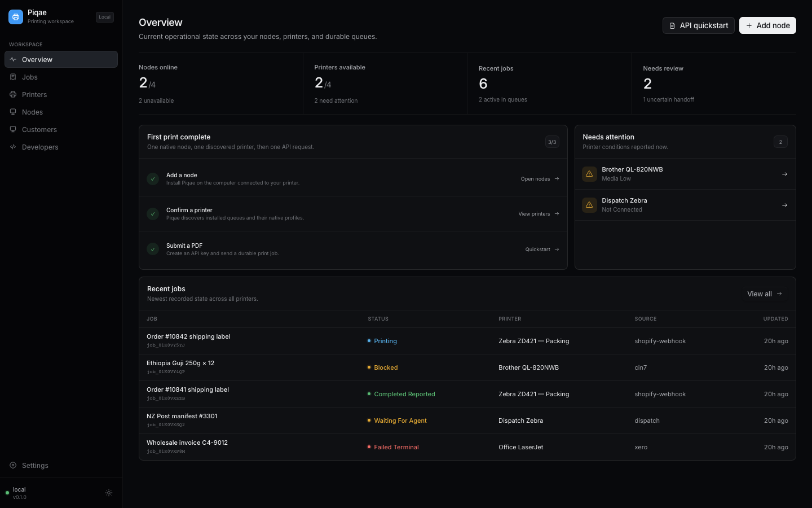Click the xero source cell

tap(641, 447)
